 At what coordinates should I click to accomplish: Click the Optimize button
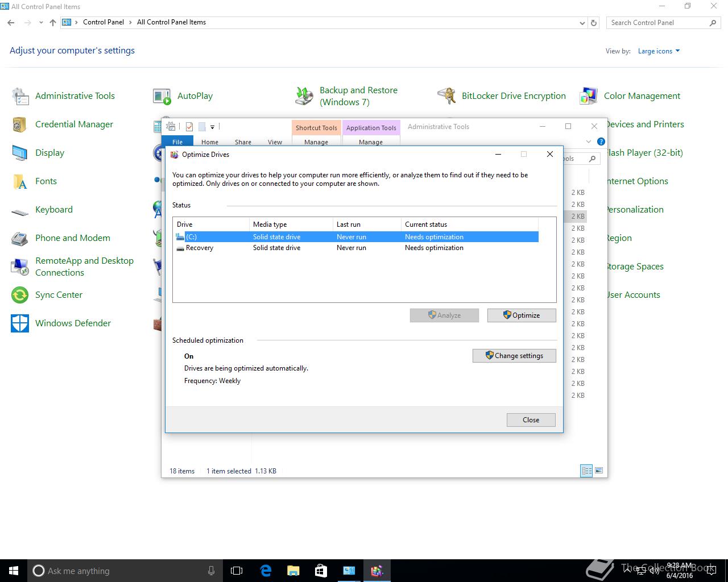coord(522,315)
